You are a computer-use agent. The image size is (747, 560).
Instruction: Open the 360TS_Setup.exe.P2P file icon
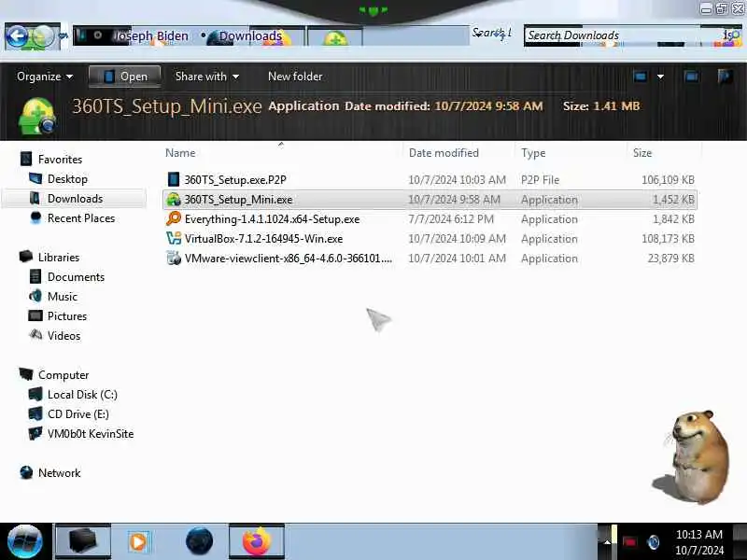click(x=174, y=179)
